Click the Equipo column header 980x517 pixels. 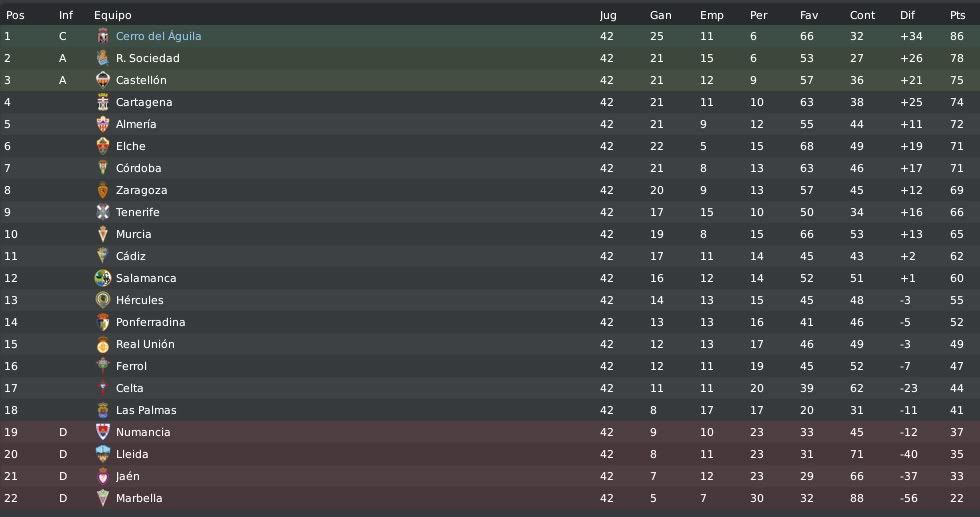tap(112, 15)
